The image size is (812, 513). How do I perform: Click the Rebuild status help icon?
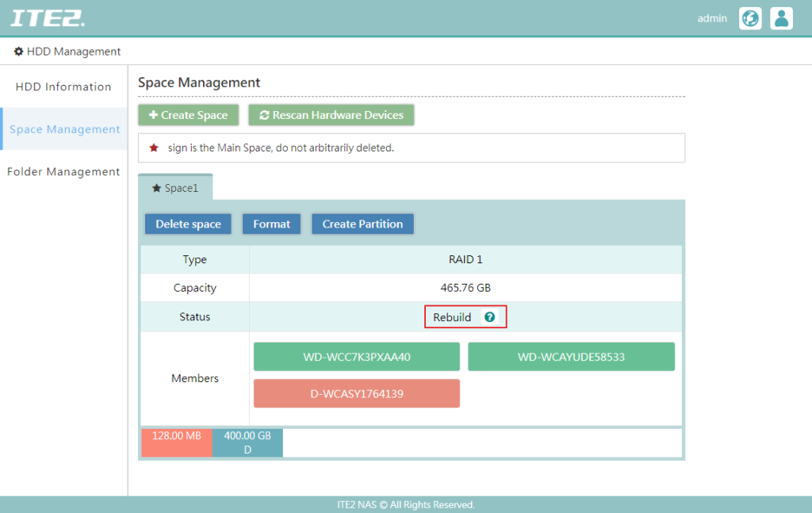(489, 317)
